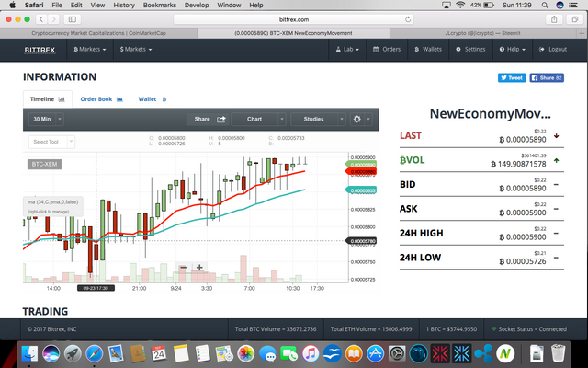This screenshot has width=588, height=368.
Task: Click Safari's Share toolbar icon
Action: coord(554,19)
